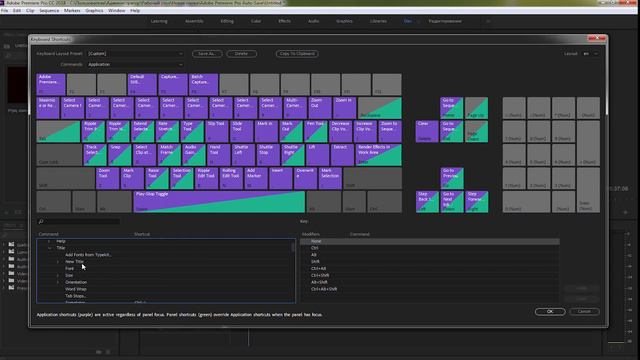Confirm with the OK button
Viewport: 640px width, 360px height.
coord(550,311)
